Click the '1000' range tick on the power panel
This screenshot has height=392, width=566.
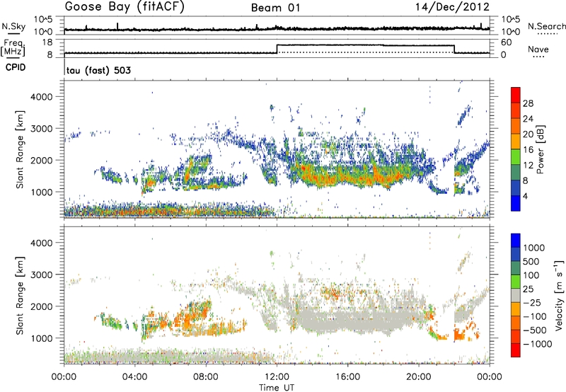pyautogui.click(x=41, y=192)
